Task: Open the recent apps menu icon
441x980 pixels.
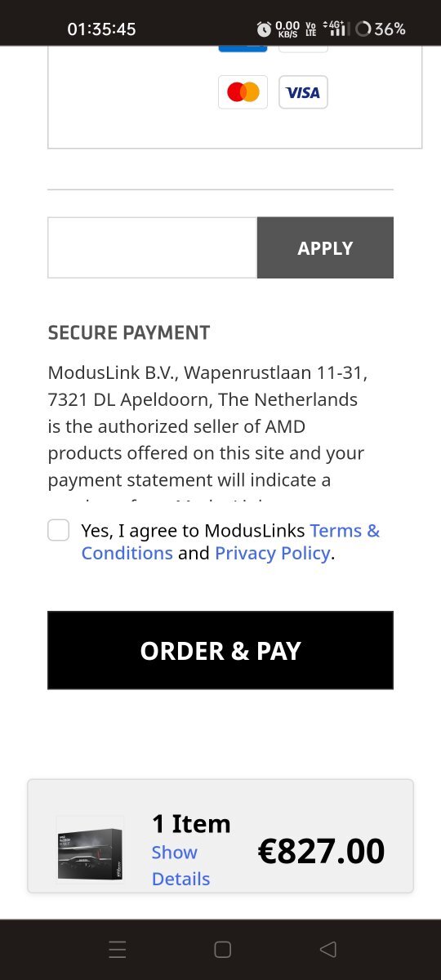Action: [118, 949]
